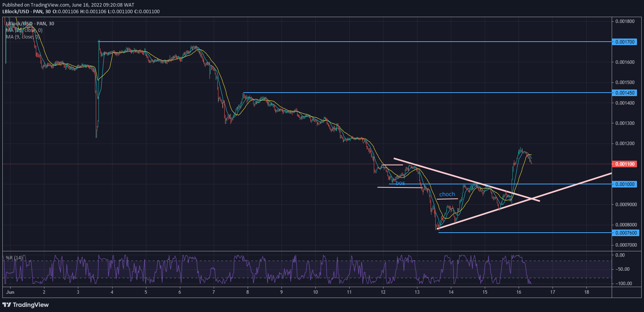The image size is (644, 312).
Task: Click the 0.0007600 support price label
Action: 626,233
